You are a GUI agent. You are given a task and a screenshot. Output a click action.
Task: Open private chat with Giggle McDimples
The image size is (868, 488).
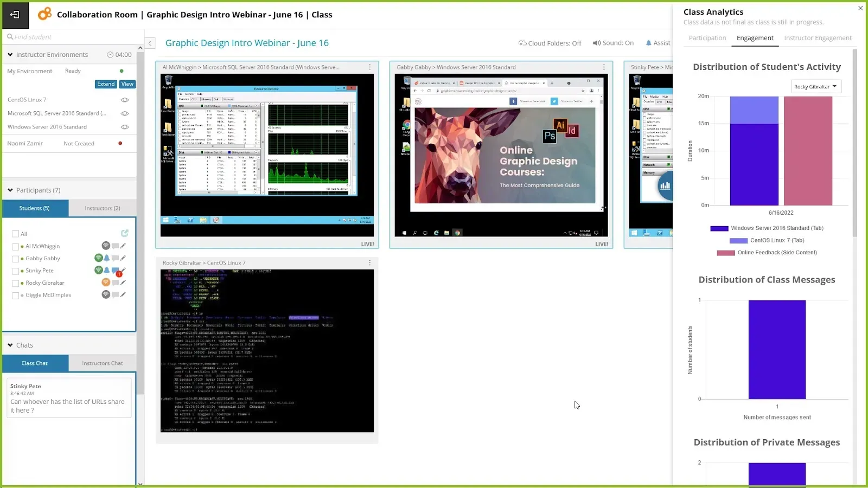pos(115,295)
